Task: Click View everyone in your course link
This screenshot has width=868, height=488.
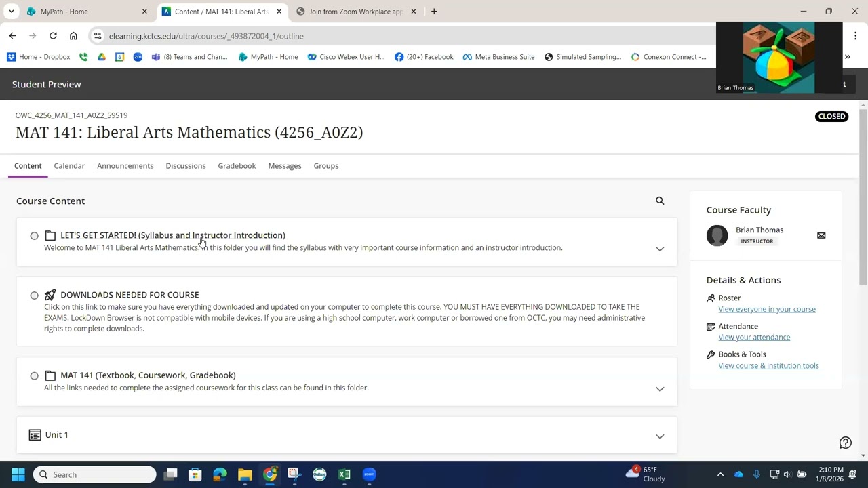Action: [x=767, y=309]
